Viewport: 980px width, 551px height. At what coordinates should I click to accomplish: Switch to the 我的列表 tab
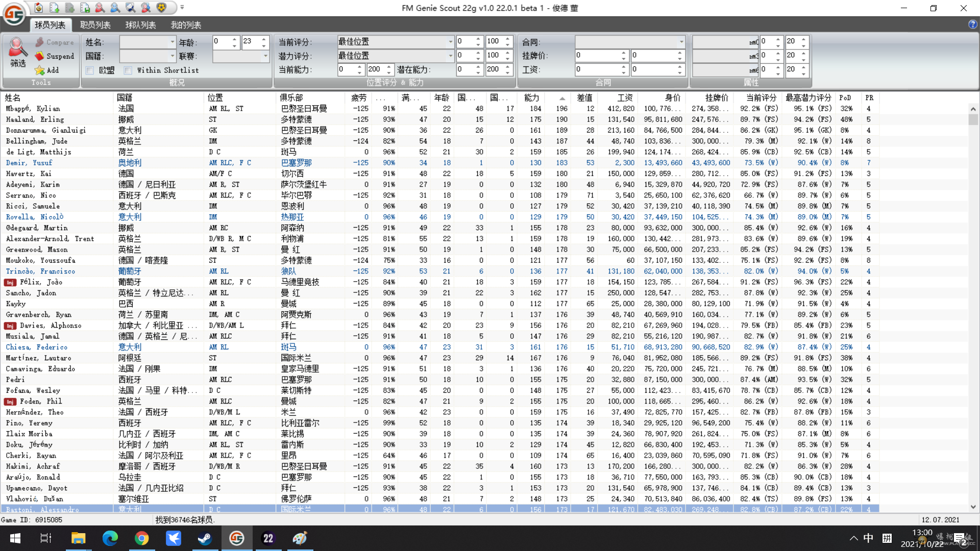(186, 25)
